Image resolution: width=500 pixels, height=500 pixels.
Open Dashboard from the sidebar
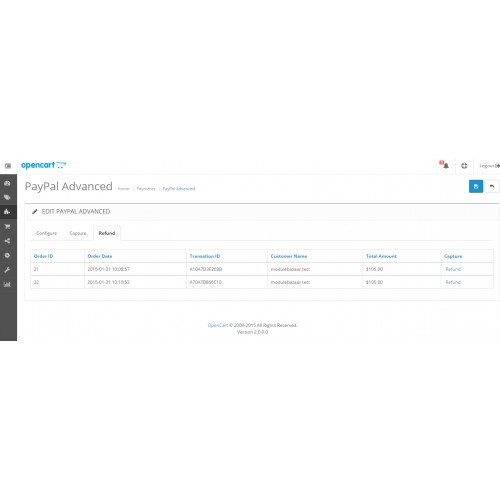(7, 183)
